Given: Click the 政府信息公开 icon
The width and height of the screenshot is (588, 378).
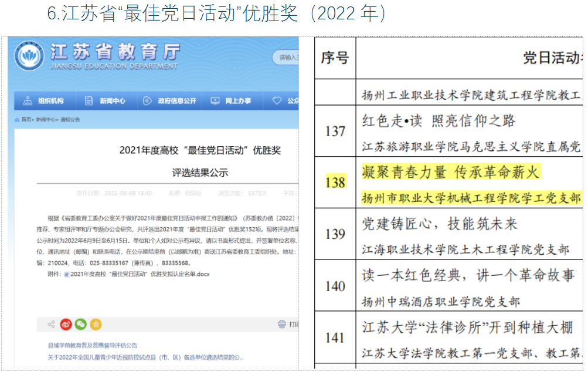Looking at the screenshot, I should point(147,101).
